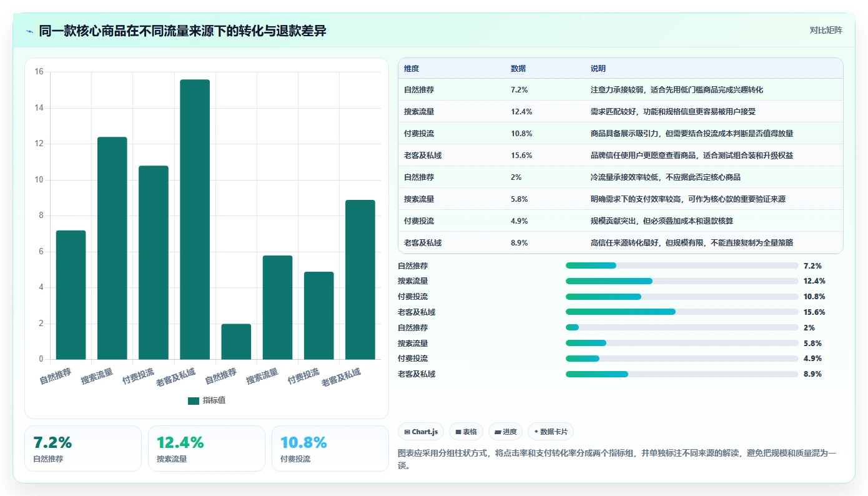This screenshot has height=496, width=868.
Task: Click the chart bar reaching 7.2
Action: [x=71, y=295]
